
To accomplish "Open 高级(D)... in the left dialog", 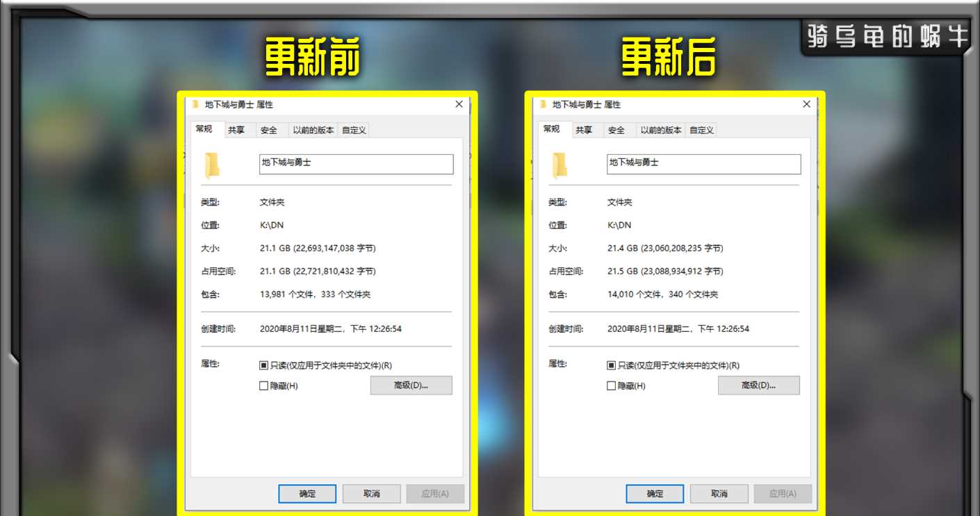I will click(411, 385).
